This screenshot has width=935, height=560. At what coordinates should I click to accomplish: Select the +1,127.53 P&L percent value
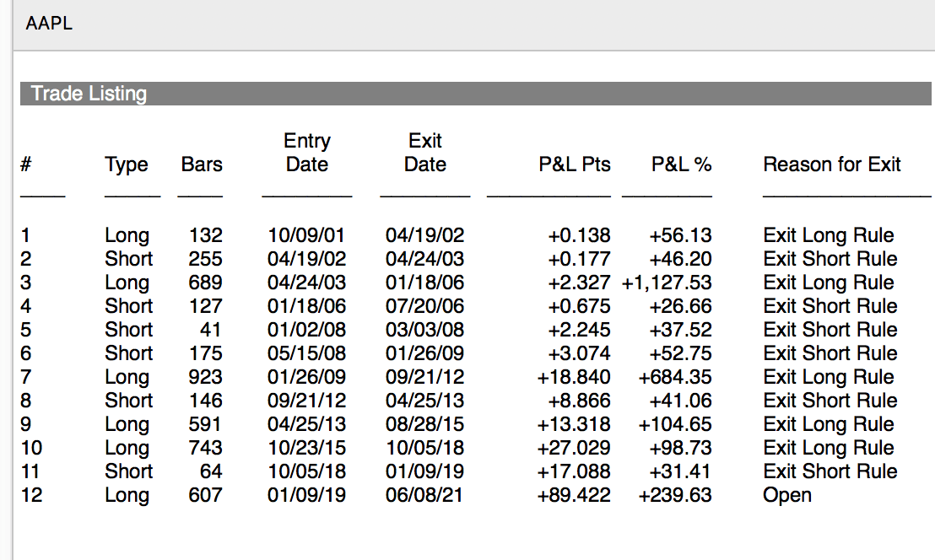point(667,283)
